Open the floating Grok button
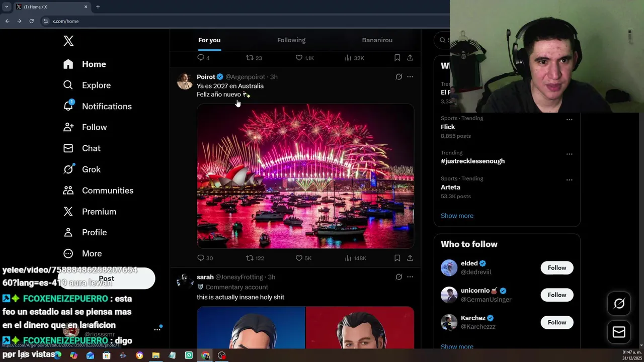The height and width of the screenshot is (362, 644). [x=619, y=304]
